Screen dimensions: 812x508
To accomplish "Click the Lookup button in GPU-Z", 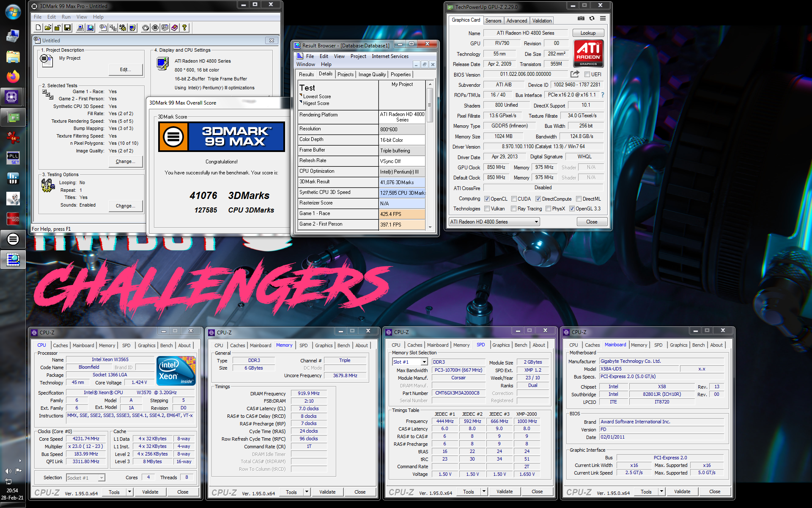I will click(x=588, y=33).
